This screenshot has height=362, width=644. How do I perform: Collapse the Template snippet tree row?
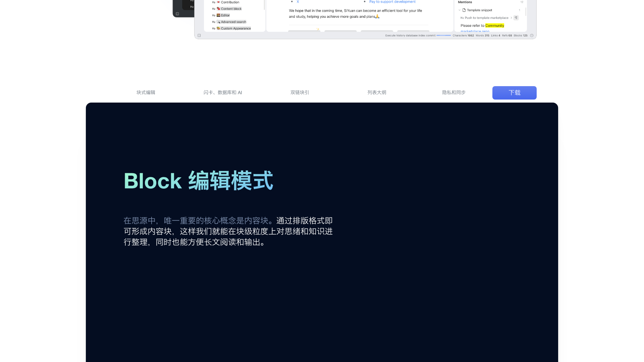(x=460, y=10)
